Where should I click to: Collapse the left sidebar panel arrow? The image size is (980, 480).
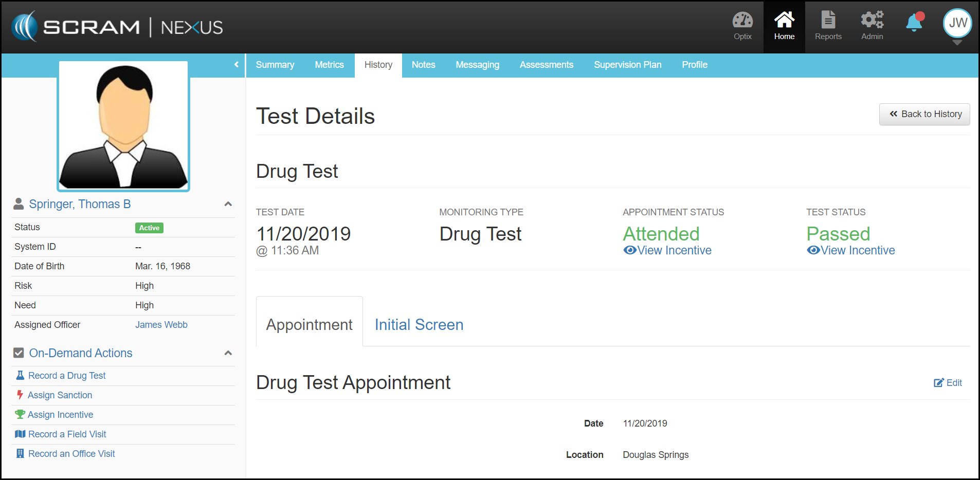tap(237, 65)
